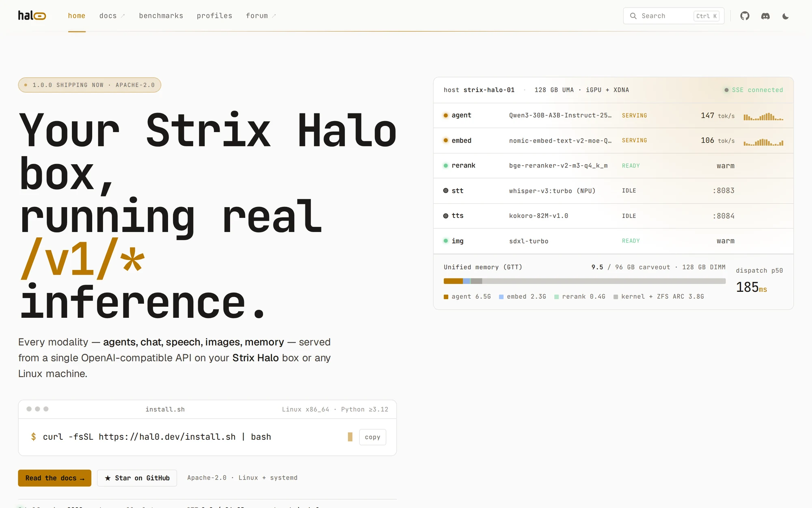
Task: Click the embed 2.3G legend swatch
Action: pos(501,297)
